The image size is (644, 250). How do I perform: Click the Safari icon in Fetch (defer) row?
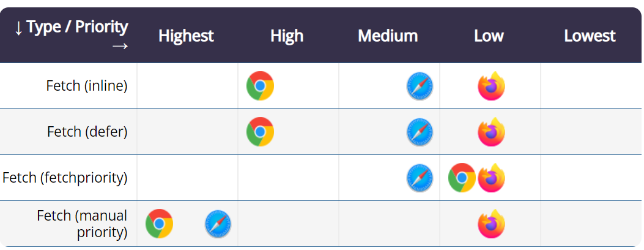pos(420,132)
